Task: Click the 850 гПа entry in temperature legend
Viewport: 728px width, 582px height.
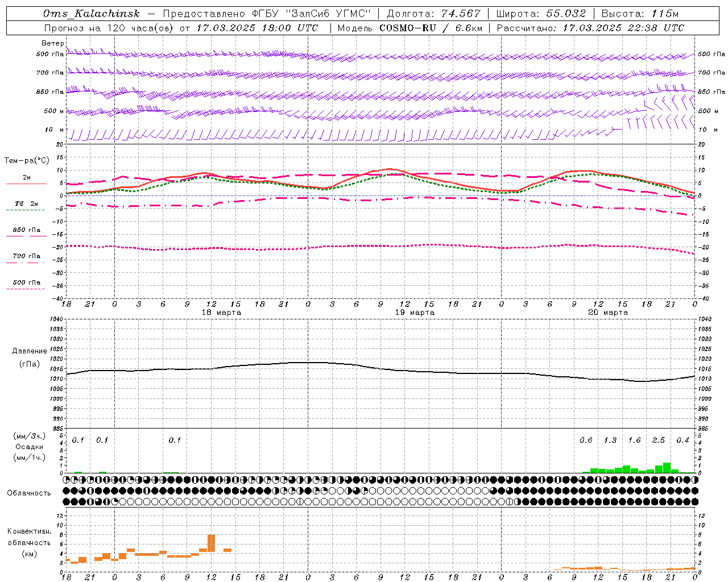Action: point(27,230)
